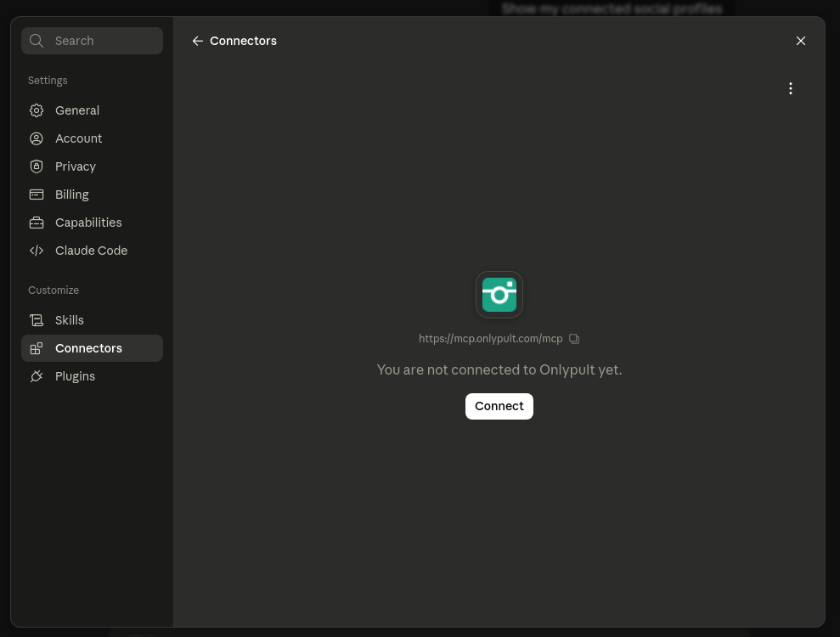Open the three-dot more options menu
Viewport: 840px width, 637px height.
click(x=790, y=88)
